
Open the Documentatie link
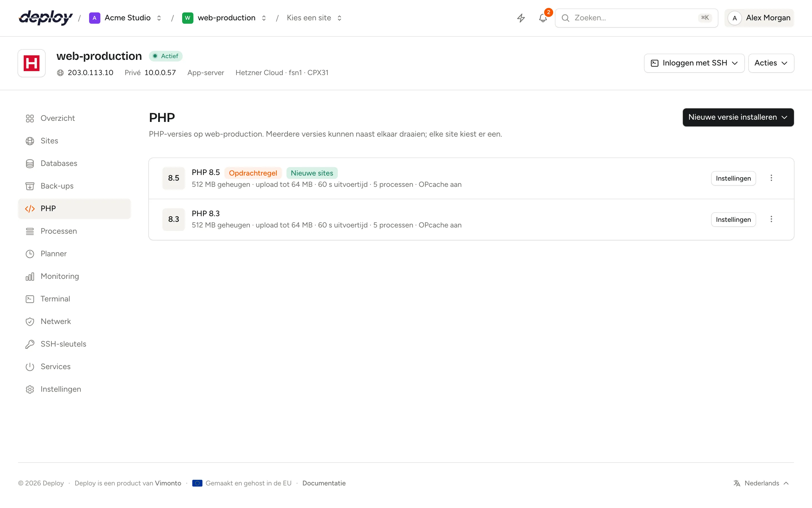(x=324, y=483)
